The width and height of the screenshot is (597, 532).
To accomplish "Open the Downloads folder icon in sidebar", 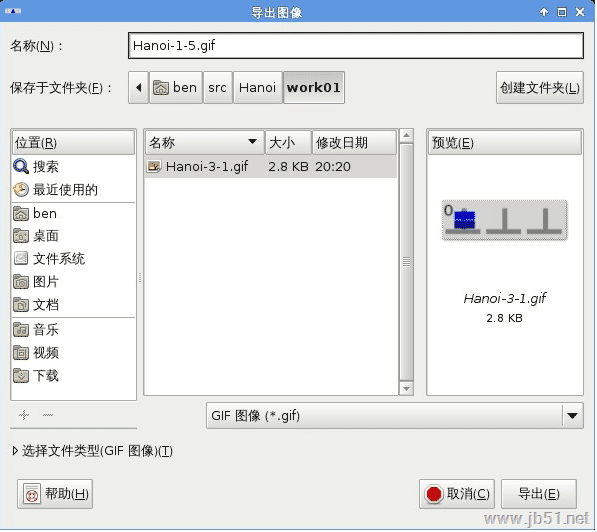I will point(21,376).
